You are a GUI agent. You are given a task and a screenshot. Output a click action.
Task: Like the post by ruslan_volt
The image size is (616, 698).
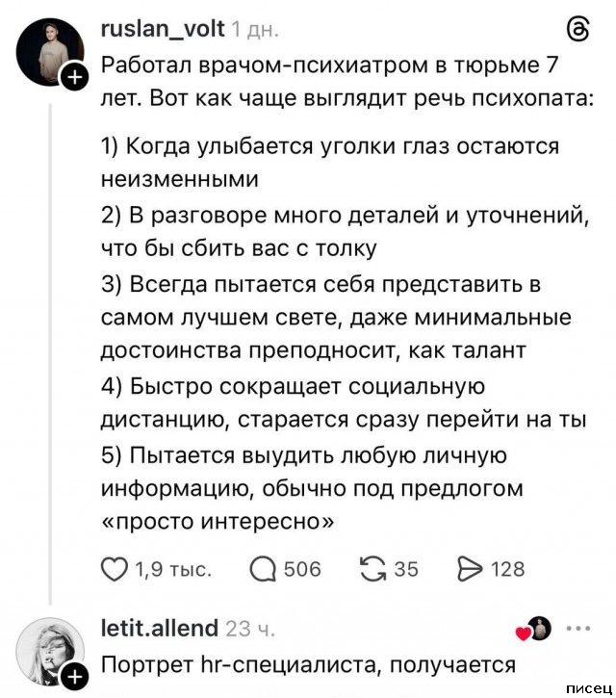pyautogui.click(x=115, y=568)
